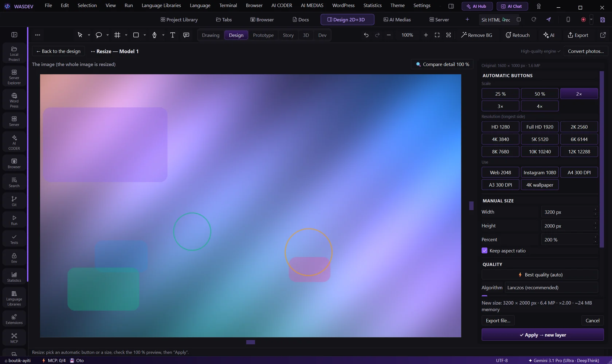The height and width of the screenshot is (364, 612).
Task: Open the Terminal menu
Action: click(228, 5)
